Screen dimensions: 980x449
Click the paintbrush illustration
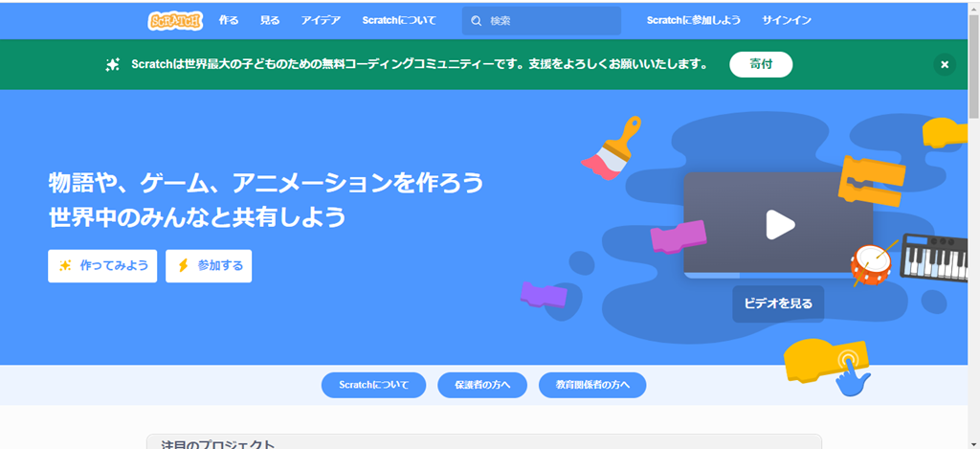coord(612,147)
